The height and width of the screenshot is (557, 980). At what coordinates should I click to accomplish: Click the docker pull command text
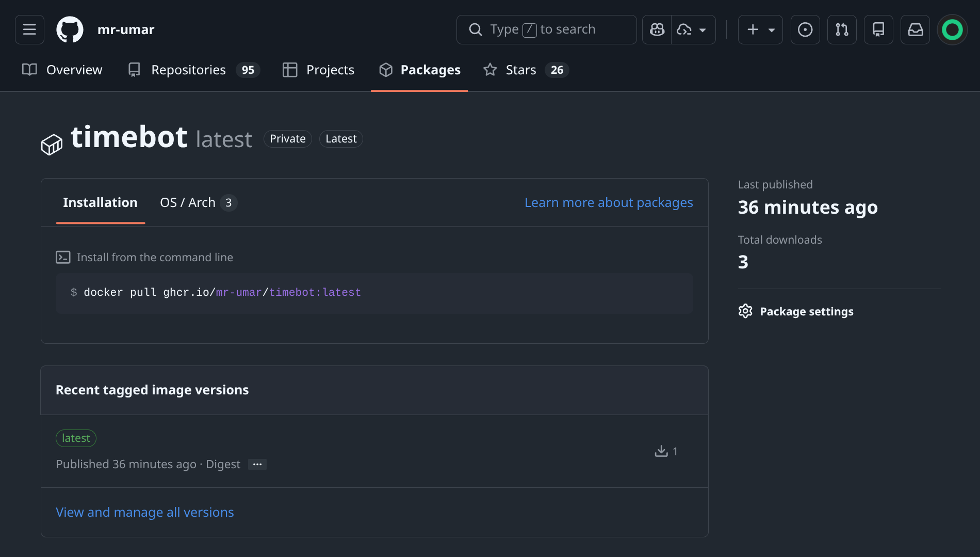[x=222, y=292]
